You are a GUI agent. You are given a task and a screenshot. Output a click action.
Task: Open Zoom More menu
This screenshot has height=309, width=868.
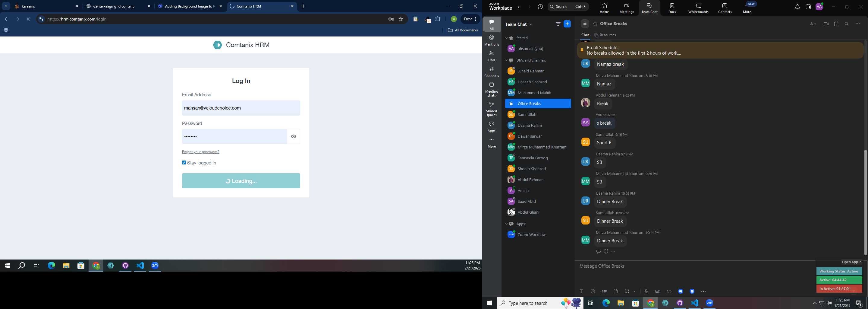tap(747, 8)
